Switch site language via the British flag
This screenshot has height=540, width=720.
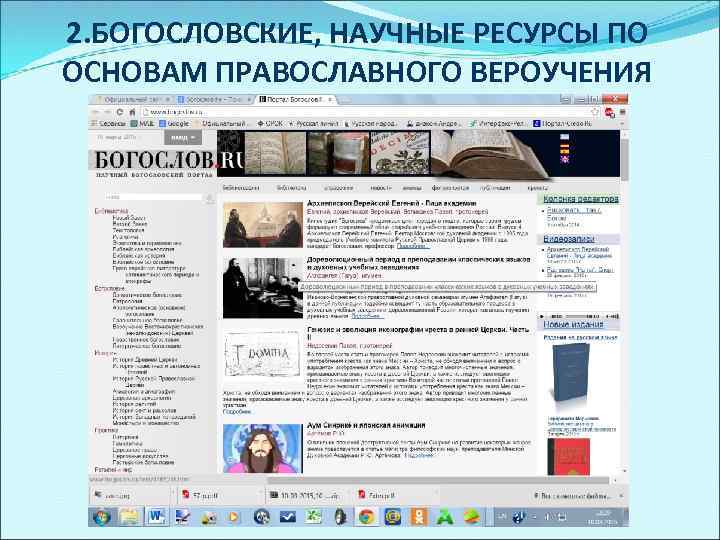point(565,159)
